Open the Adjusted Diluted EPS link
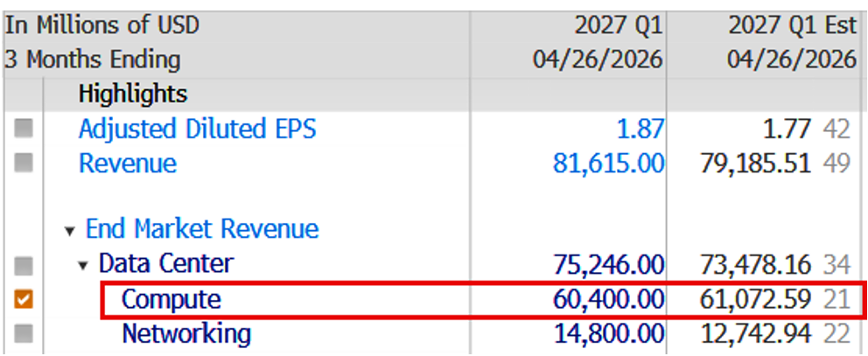This screenshot has width=868, height=356. [x=197, y=129]
